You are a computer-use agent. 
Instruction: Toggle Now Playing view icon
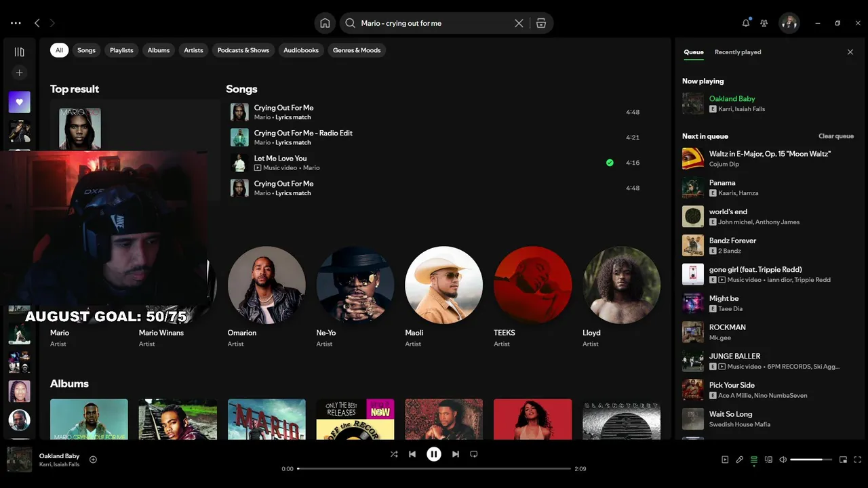(725, 460)
